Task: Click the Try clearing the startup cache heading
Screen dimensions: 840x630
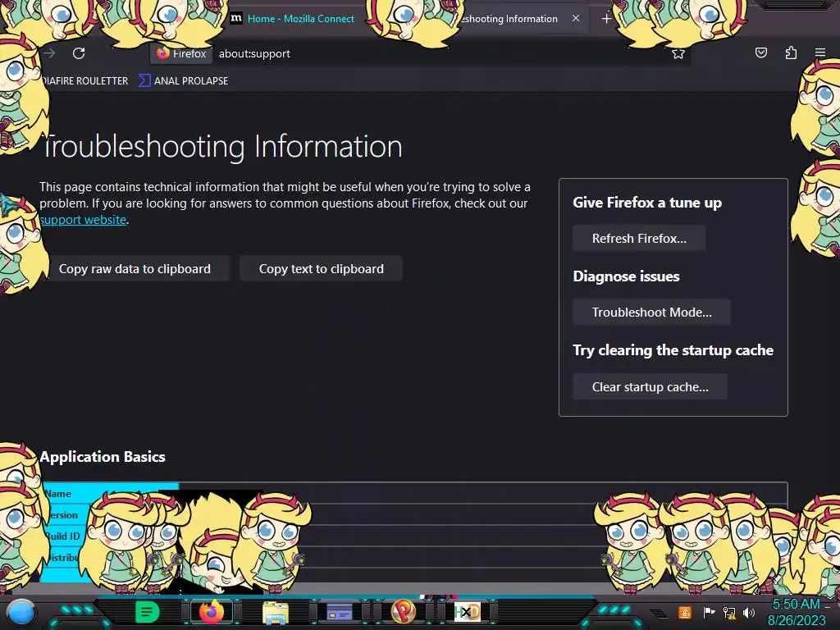Action: point(673,350)
